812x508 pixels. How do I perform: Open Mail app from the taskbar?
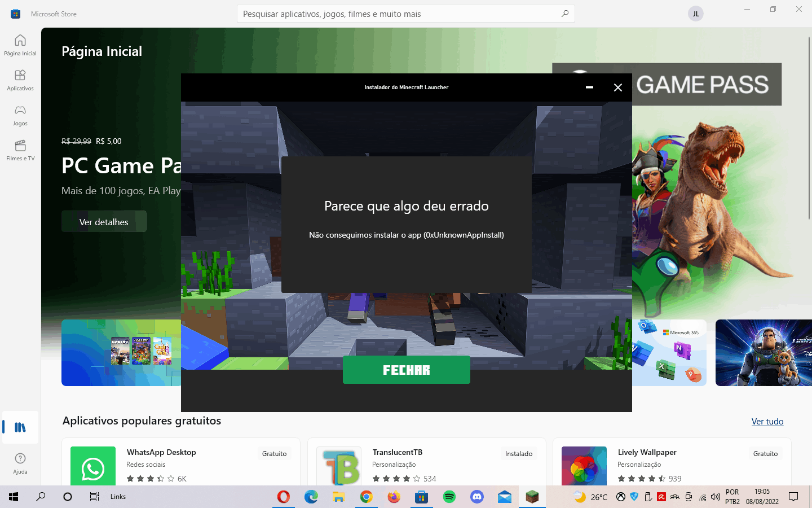tap(505, 497)
